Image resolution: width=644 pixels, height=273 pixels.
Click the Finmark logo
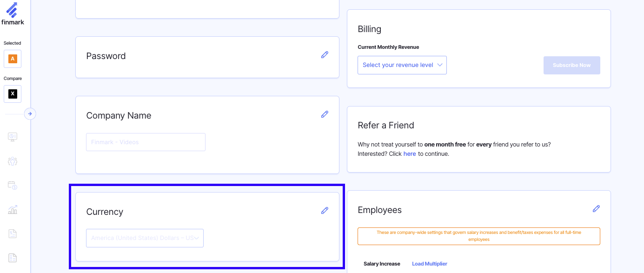coord(13,14)
